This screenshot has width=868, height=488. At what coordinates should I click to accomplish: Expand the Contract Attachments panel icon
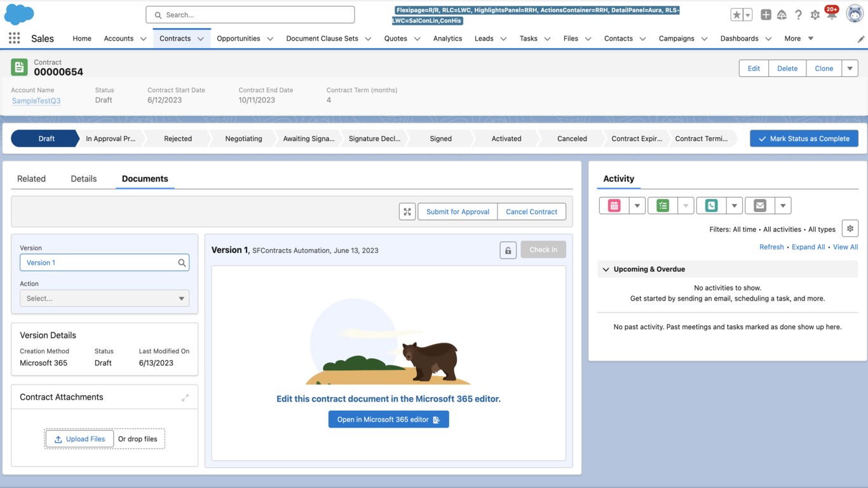point(186,398)
